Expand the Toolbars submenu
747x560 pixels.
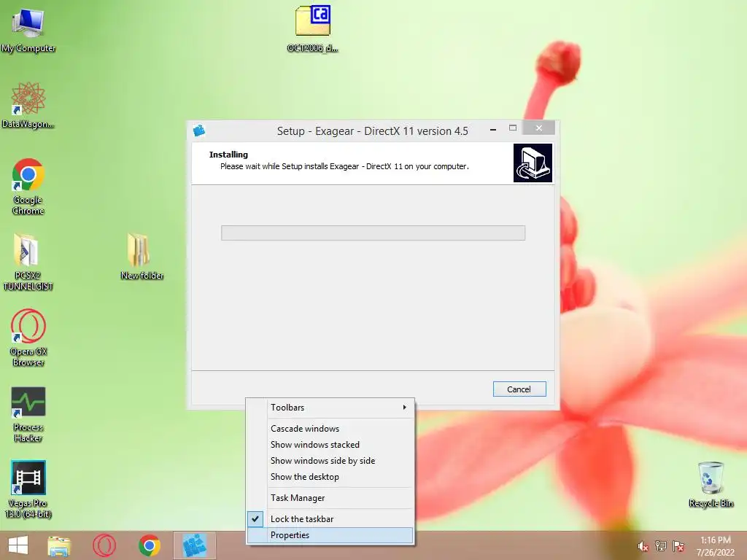[330, 408]
